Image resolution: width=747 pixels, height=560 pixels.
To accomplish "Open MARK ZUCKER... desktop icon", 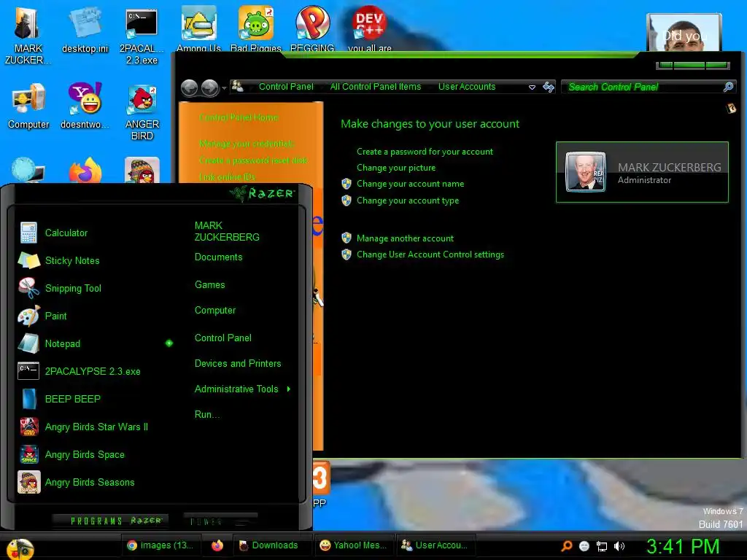I will click(x=28, y=36).
